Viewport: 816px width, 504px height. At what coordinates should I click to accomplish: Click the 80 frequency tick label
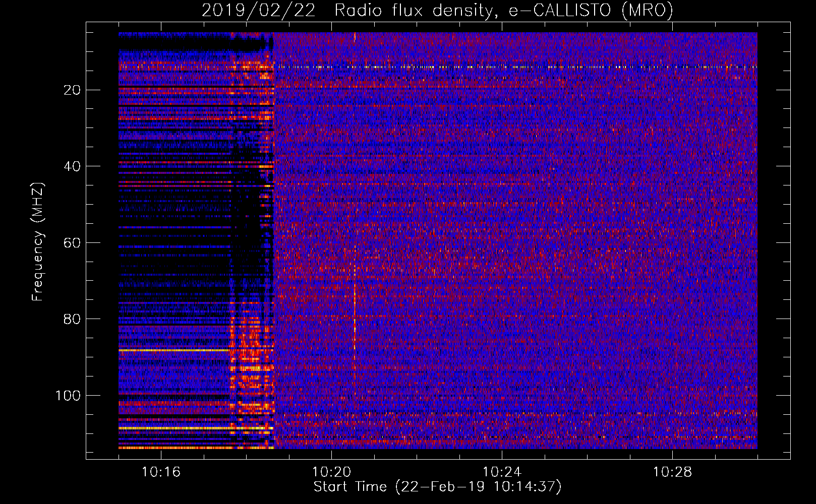72,319
